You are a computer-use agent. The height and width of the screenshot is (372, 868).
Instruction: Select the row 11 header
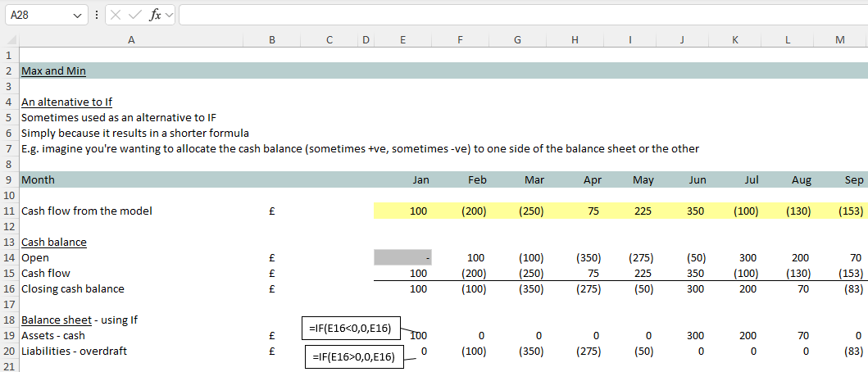(x=9, y=211)
